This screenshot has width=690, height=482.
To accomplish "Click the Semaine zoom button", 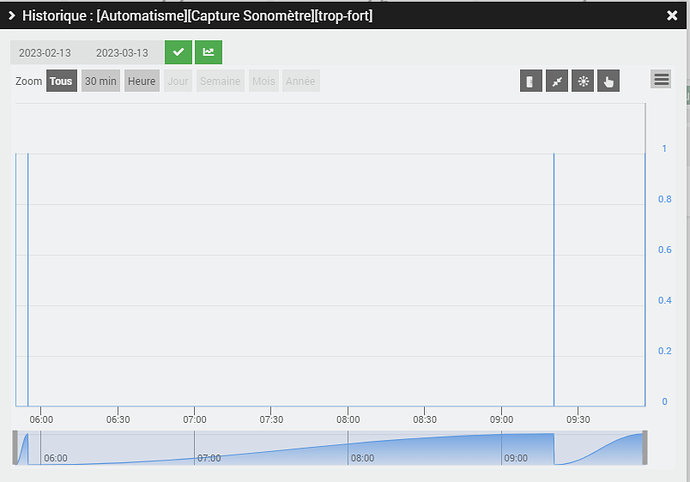I will pos(220,81).
